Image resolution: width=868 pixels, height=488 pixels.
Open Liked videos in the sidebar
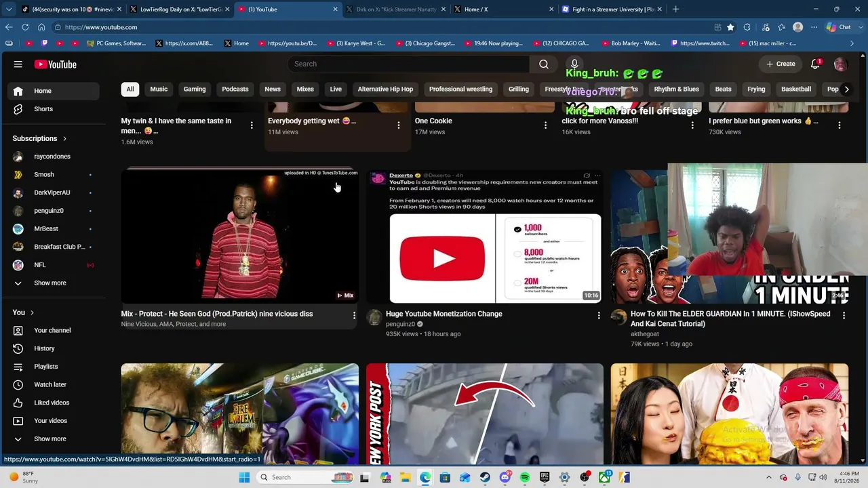pos(53,403)
